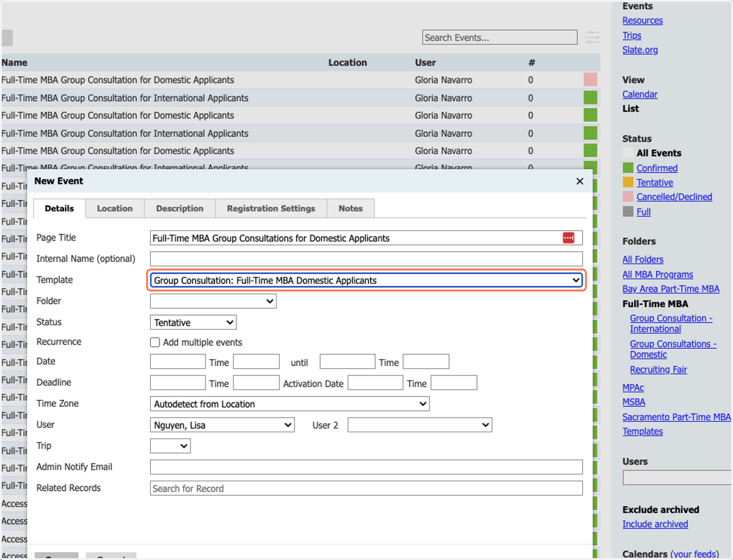Click the Deadline date field
This screenshot has width=733, height=560.
coord(178,383)
